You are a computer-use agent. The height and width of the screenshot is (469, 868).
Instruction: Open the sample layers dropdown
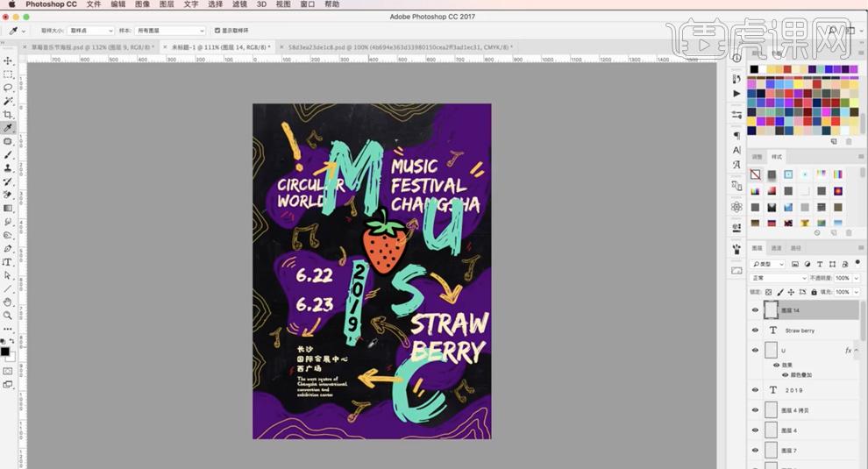click(x=170, y=31)
